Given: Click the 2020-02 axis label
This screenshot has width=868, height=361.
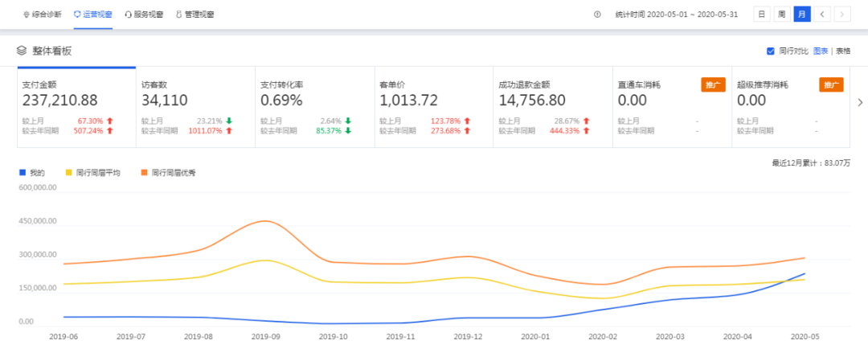Looking at the screenshot, I should coord(603,336).
